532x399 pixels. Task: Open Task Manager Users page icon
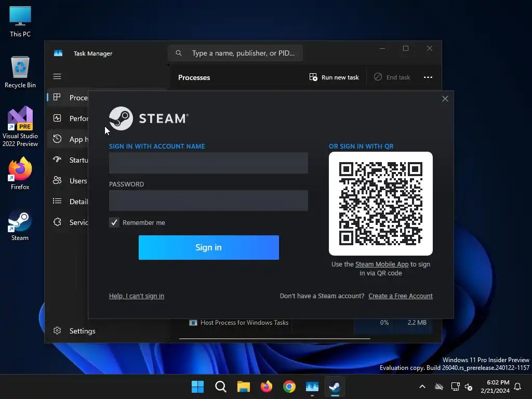click(x=57, y=180)
